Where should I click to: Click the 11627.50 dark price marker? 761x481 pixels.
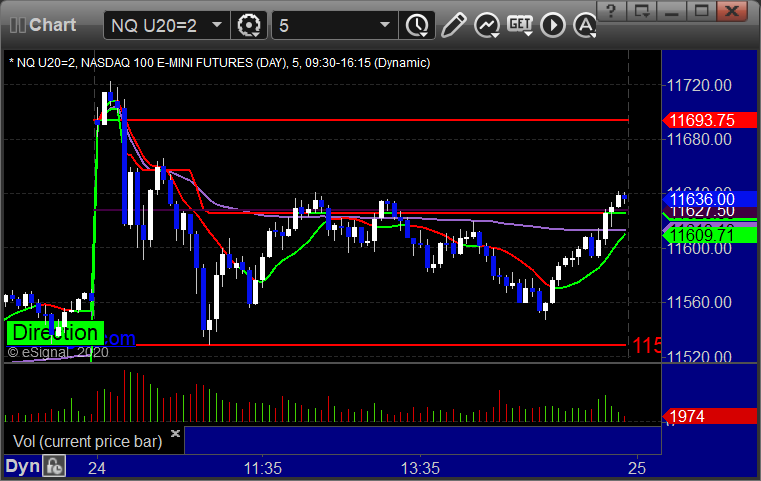[710, 212]
